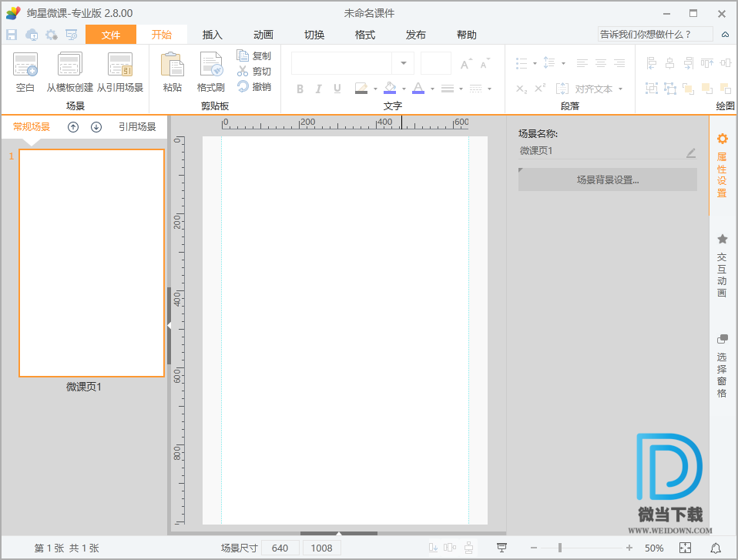738x560 pixels.
Task: Switch to Publish (发布) tab
Action: click(x=415, y=35)
